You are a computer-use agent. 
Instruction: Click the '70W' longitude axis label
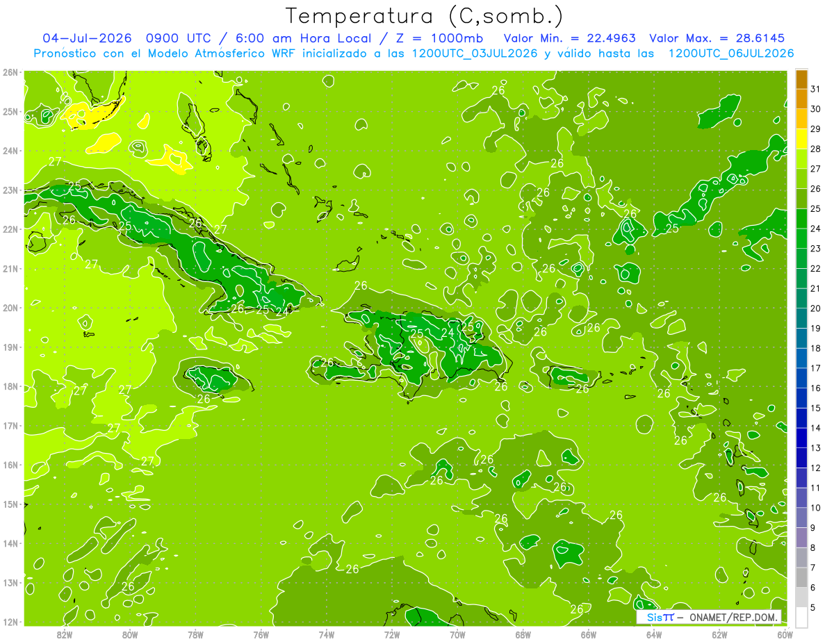(x=457, y=634)
